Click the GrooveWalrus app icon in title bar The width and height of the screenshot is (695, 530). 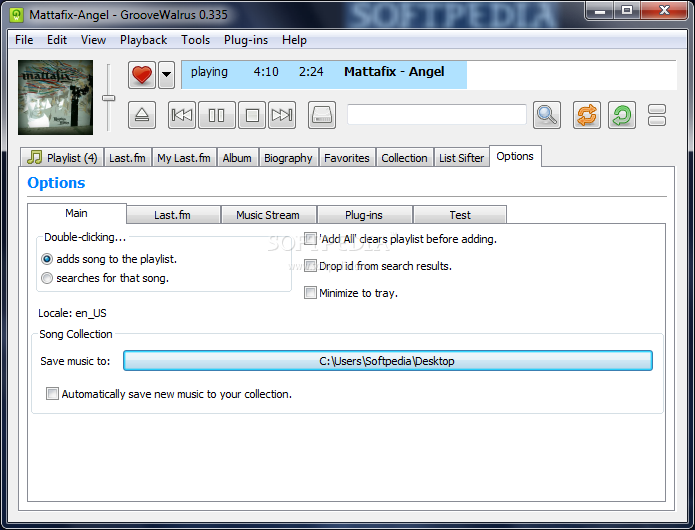(17, 15)
